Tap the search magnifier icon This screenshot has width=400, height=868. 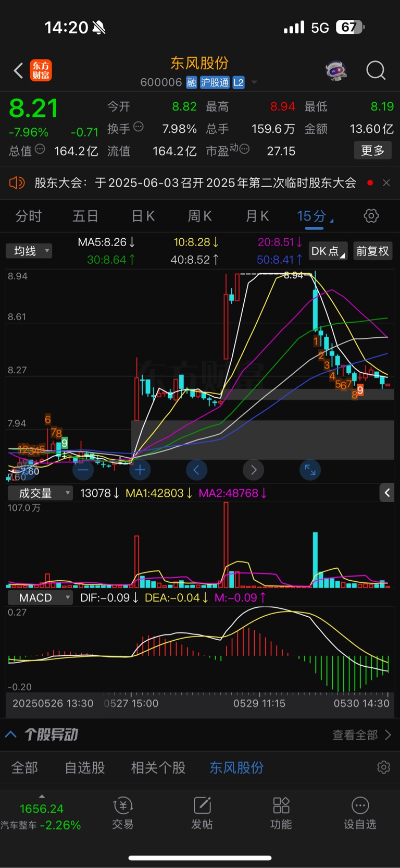click(376, 70)
